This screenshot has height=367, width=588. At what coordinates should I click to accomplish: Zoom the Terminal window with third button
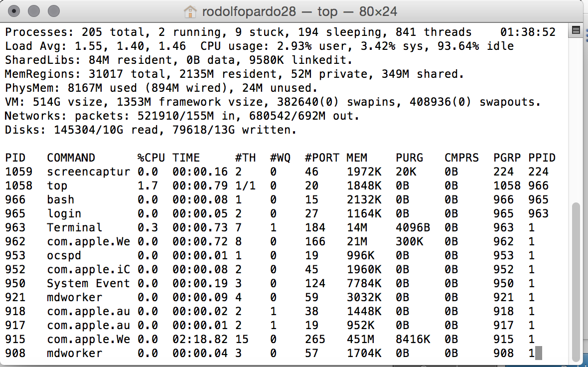pyautogui.click(x=53, y=10)
